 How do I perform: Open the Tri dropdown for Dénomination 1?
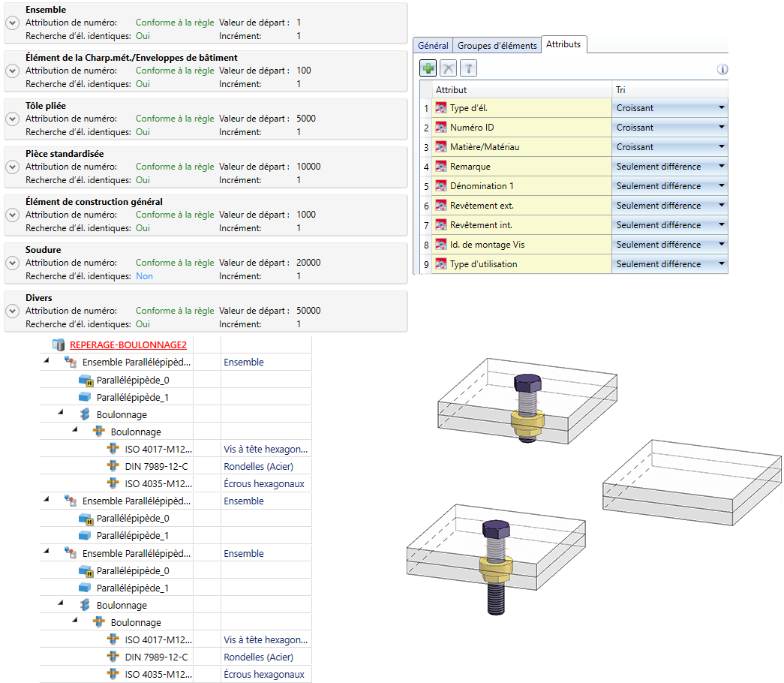click(721, 186)
